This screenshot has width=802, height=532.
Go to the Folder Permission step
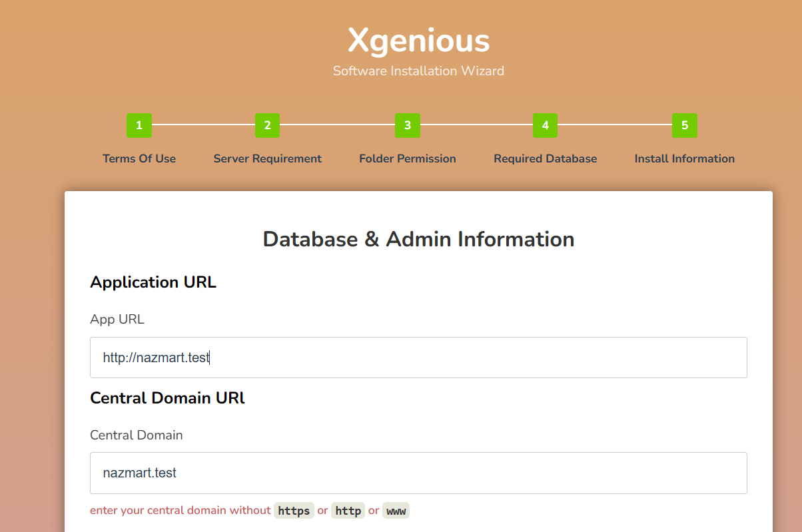[x=407, y=158]
